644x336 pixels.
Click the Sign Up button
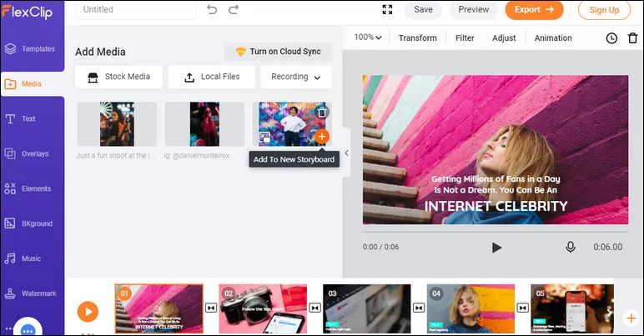tap(604, 10)
